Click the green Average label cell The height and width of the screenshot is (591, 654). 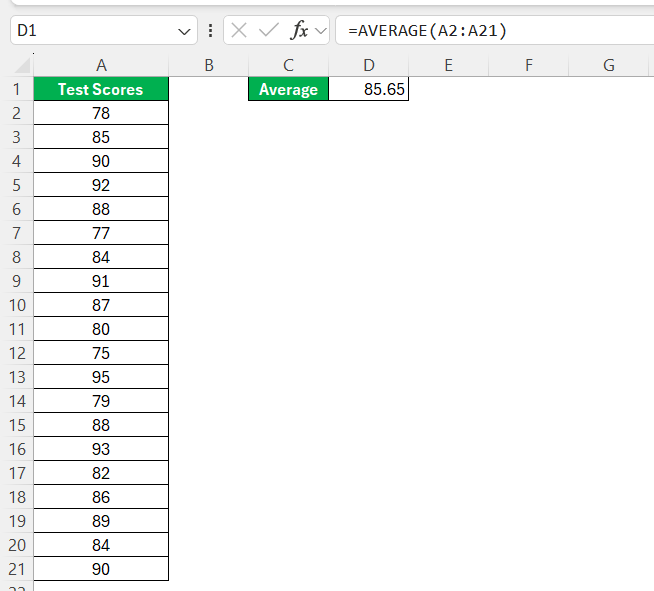[x=289, y=89]
